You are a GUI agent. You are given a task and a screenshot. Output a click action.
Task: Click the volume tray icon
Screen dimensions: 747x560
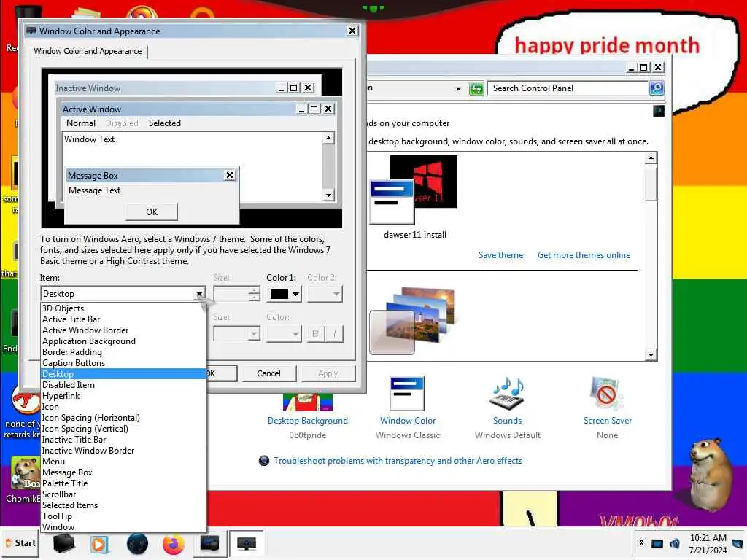pyautogui.click(x=675, y=543)
